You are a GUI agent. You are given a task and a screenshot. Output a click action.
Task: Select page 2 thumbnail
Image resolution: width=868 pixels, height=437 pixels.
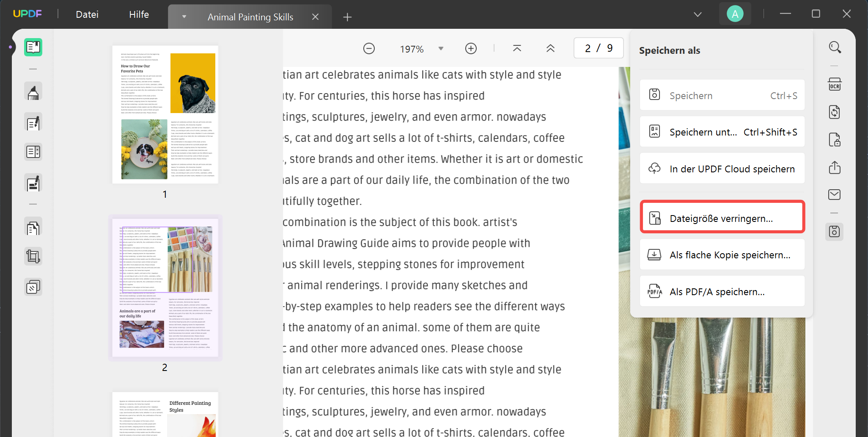[x=165, y=288]
